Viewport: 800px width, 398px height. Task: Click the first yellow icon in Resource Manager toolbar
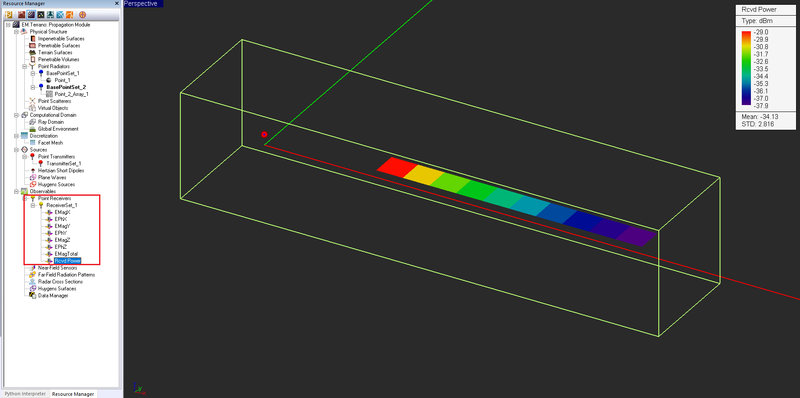(x=9, y=15)
